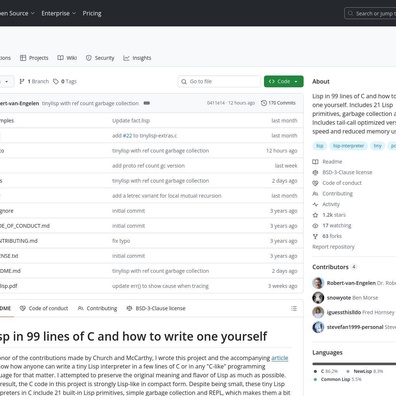Open Code of conduct link in About
Screen dimensions: 396x396
pos(337,183)
